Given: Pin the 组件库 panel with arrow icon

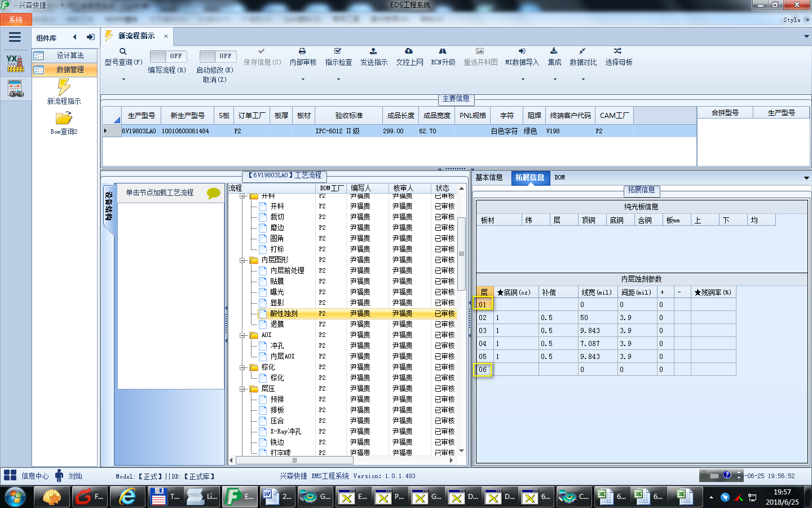Looking at the screenshot, I should (90, 37).
